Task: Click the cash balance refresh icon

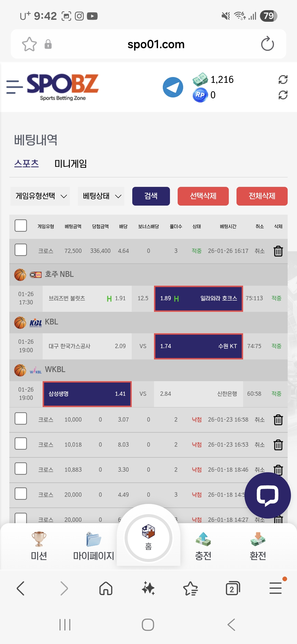Action: 283,80
